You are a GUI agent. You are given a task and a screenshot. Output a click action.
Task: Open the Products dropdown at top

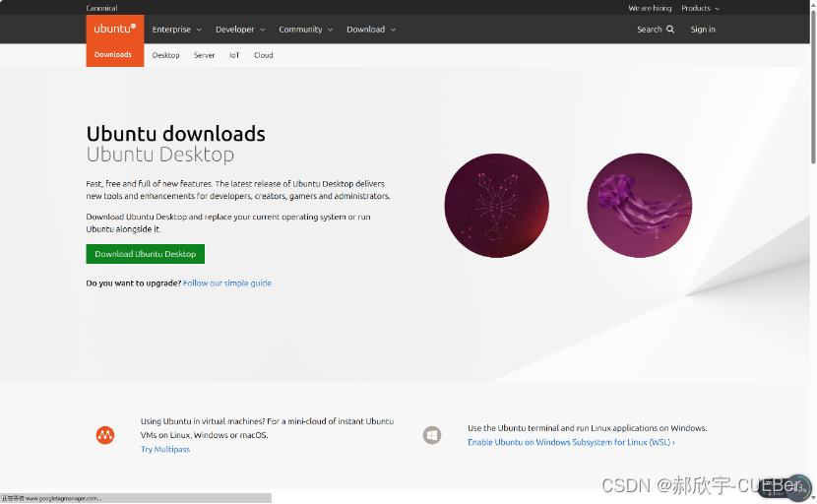(700, 8)
